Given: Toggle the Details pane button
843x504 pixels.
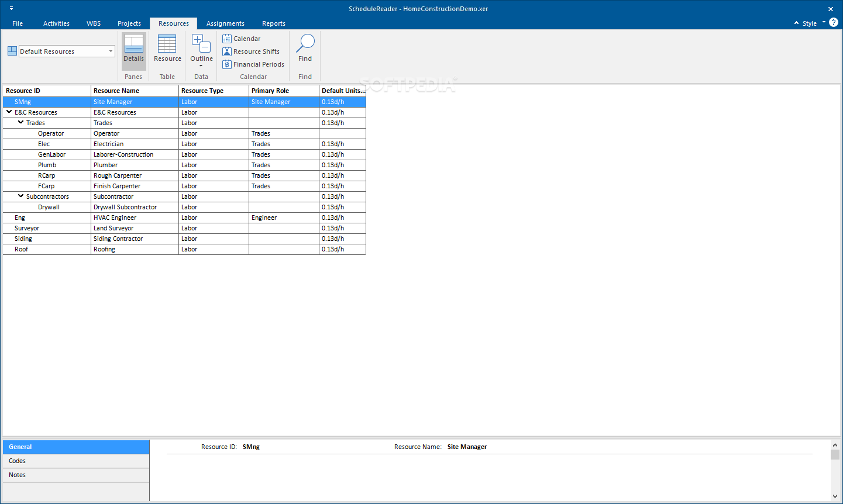Looking at the screenshot, I should pyautogui.click(x=133, y=51).
